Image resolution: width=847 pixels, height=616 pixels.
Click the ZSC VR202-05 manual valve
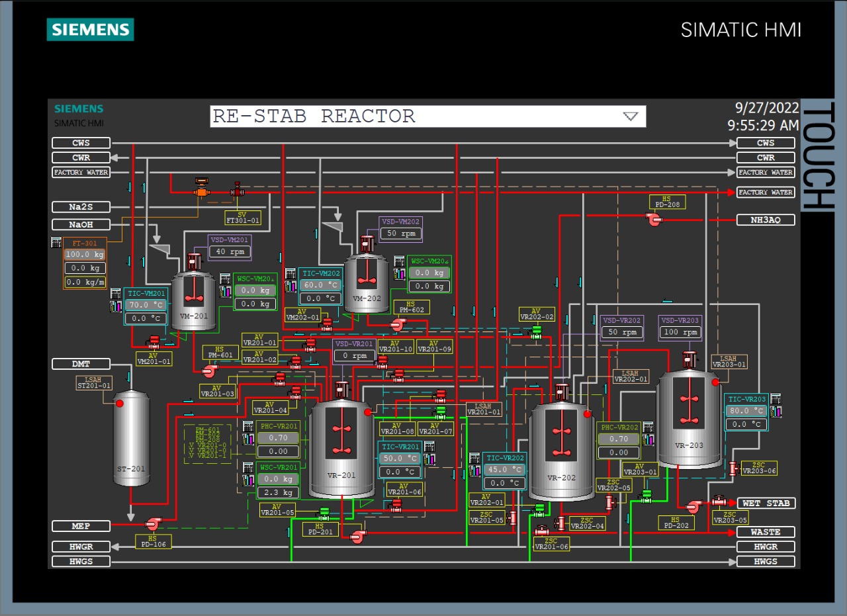pyautogui.click(x=609, y=502)
